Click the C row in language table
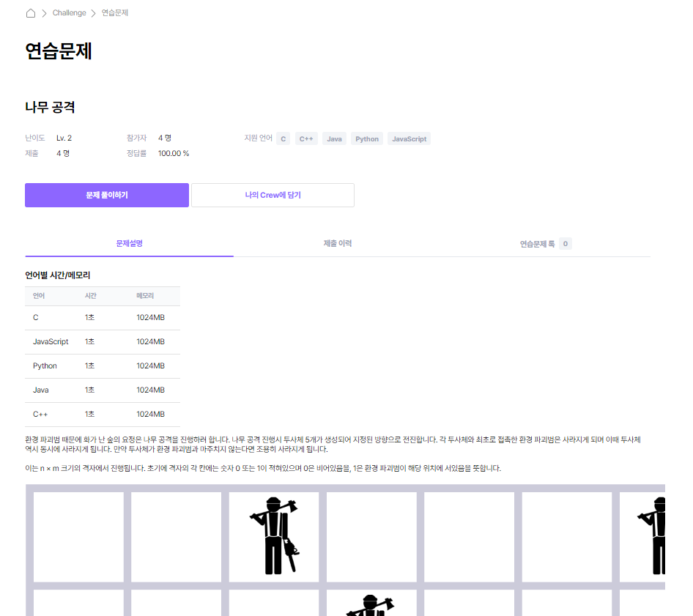The image size is (693, 616). pyautogui.click(x=103, y=318)
